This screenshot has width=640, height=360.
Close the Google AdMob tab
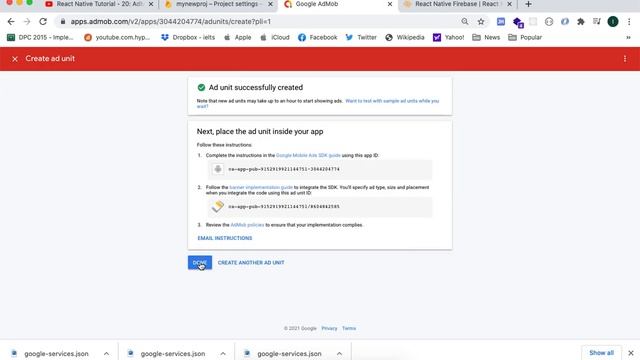point(389,4)
